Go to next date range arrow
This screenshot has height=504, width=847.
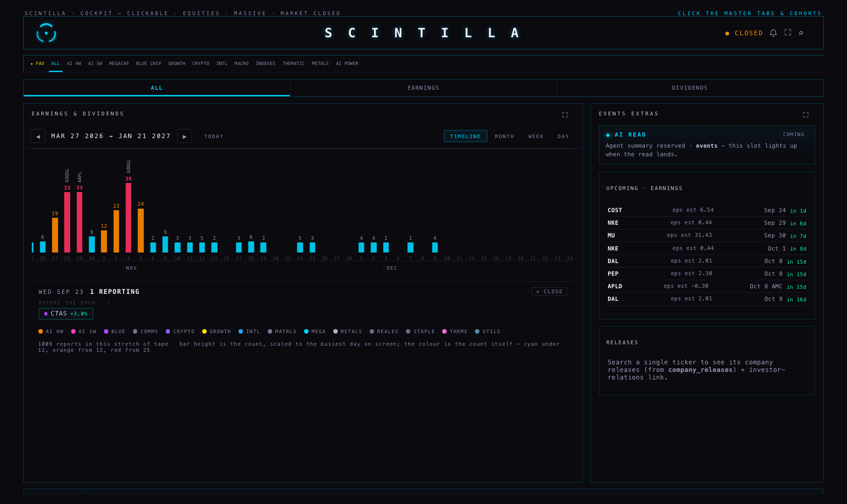pos(185,136)
